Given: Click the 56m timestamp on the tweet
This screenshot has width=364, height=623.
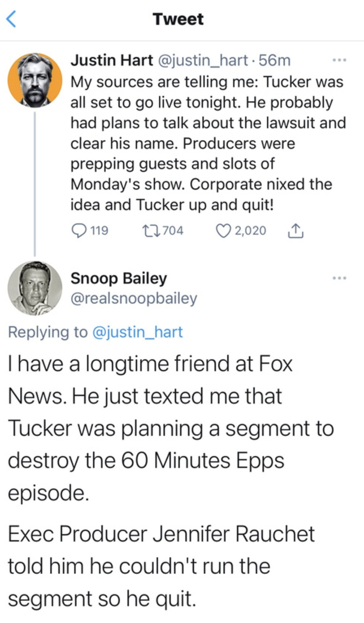Looking at the screenshot, I should (275, 60).
